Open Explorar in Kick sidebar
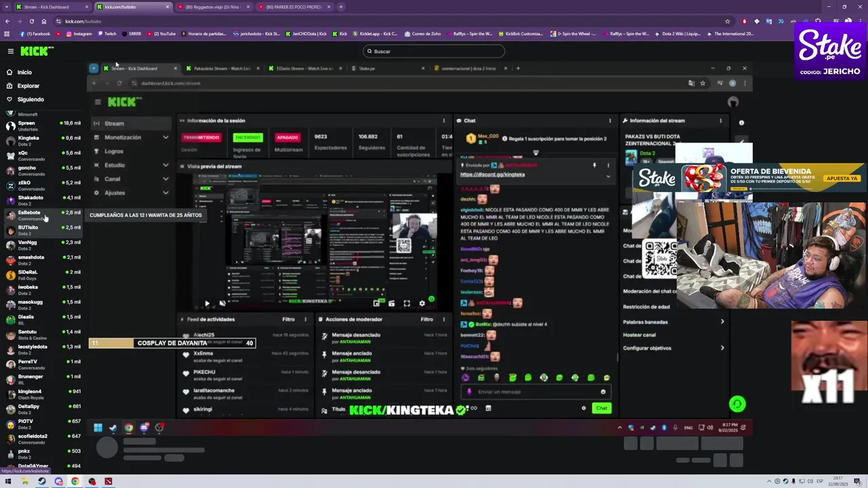The height and width of the screenshot is (488, 868). click(28, 86)
